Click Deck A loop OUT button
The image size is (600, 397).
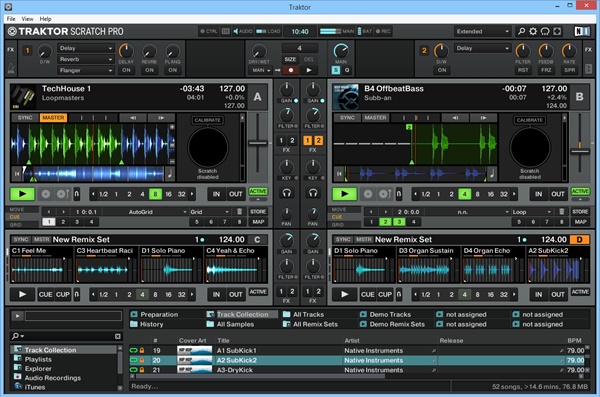(235, 194)
